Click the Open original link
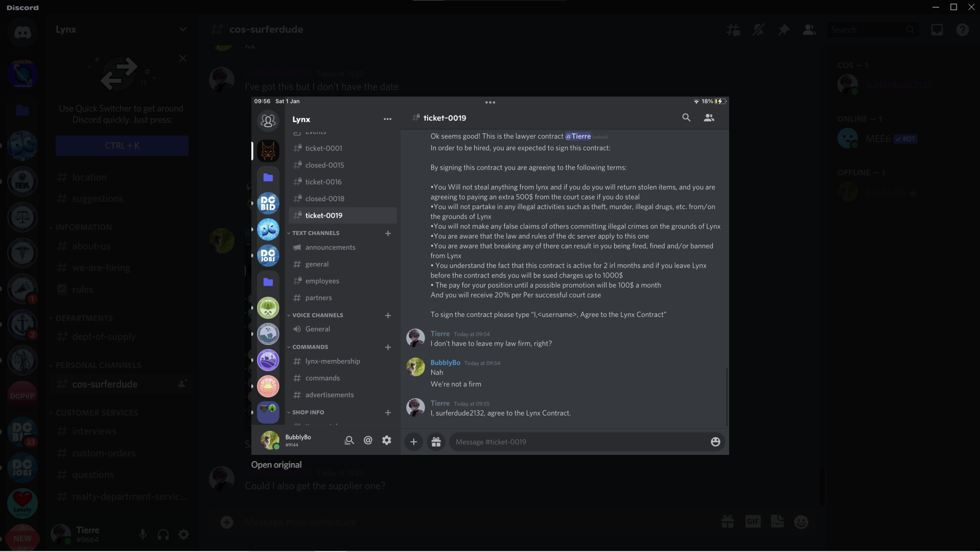Image resolution: width=980 pixels, height=552 pixels. click(x=276, y=465)
